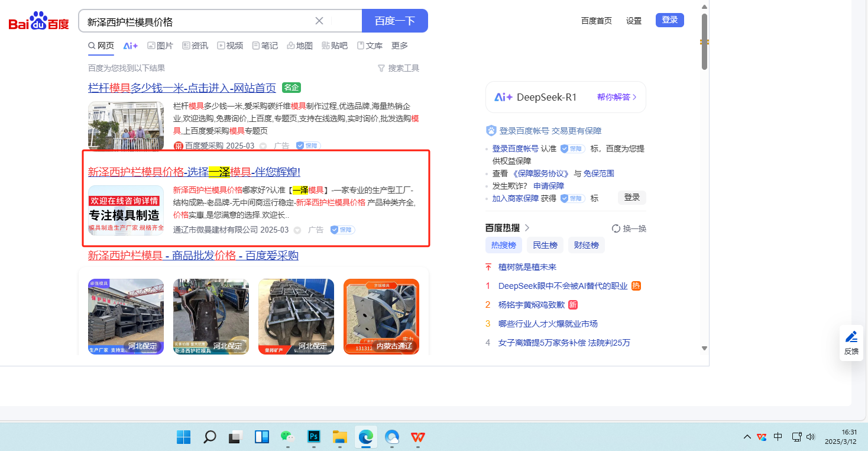
Task: Switch to the 文库 tab
Action: (370, 46)
